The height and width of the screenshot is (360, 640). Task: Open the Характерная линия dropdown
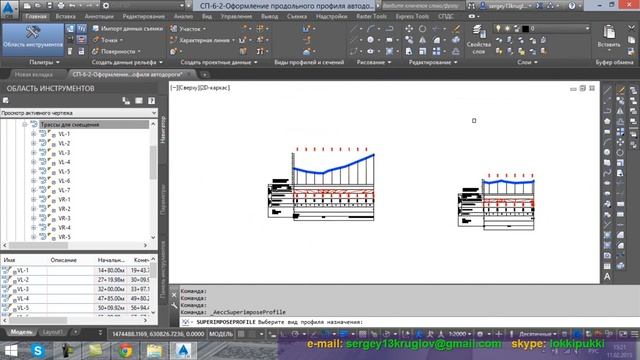pos(202,40)
